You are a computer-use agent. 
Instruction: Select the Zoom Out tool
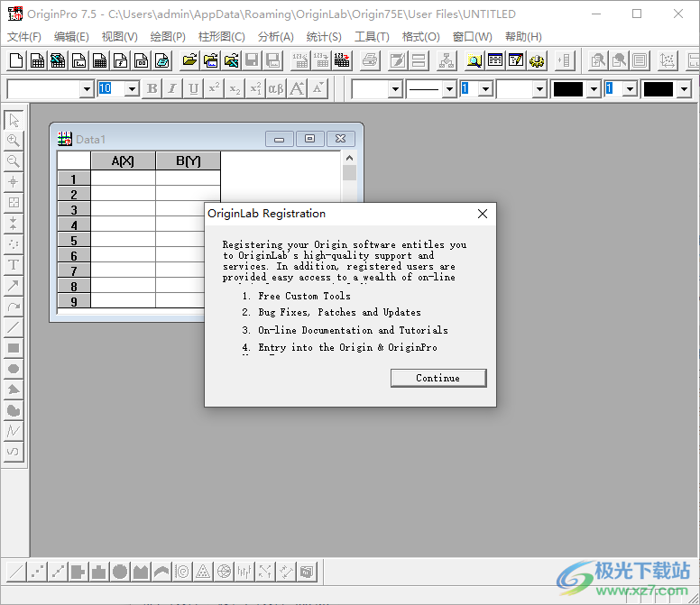click(14, 161)
